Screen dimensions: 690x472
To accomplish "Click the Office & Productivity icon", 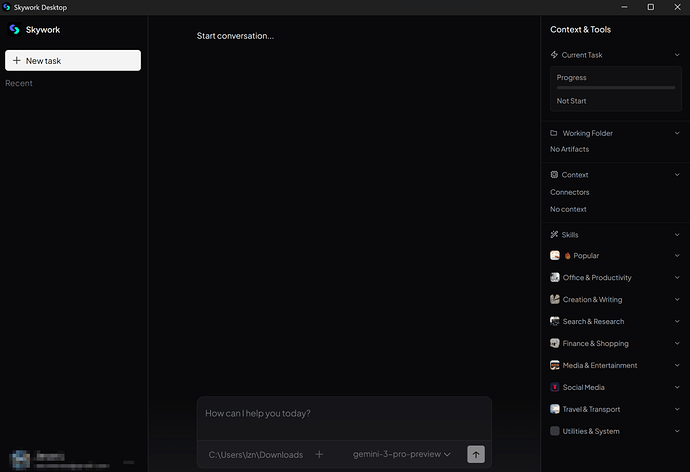I will click(555, 278).
